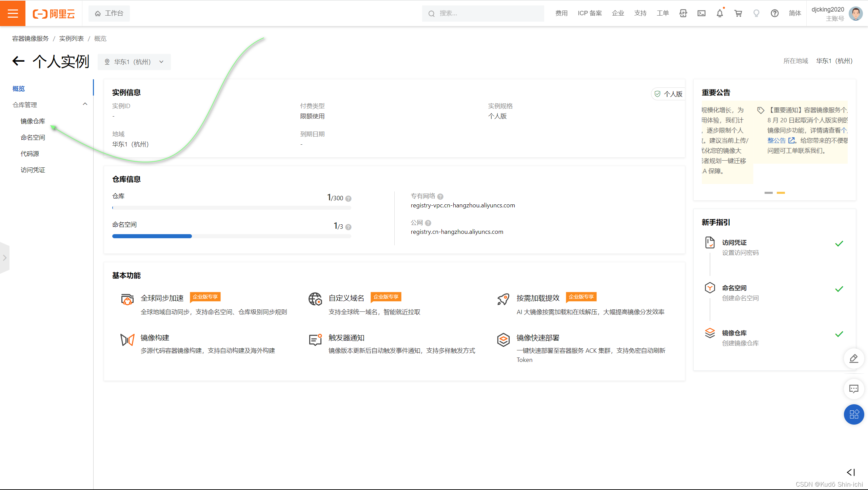The image size is (868, 490).
Task: Open the Cloud Shell terminal icon
Action: tap(701, 13)
